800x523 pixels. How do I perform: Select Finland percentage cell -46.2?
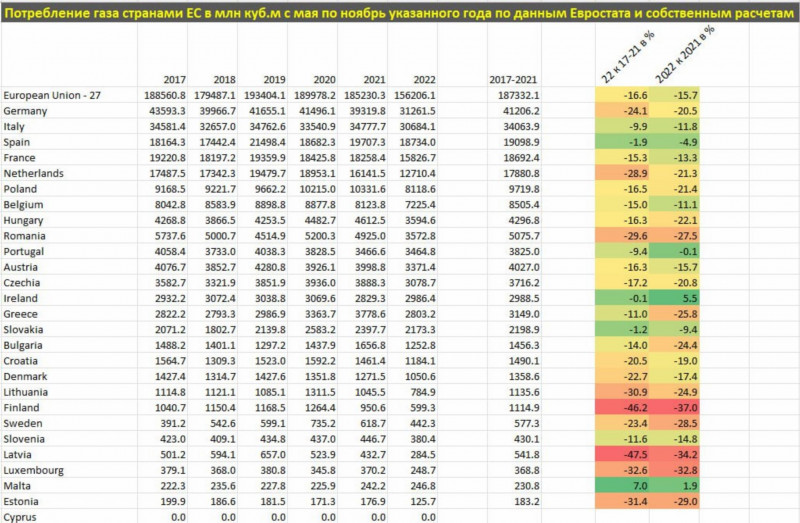622,408
